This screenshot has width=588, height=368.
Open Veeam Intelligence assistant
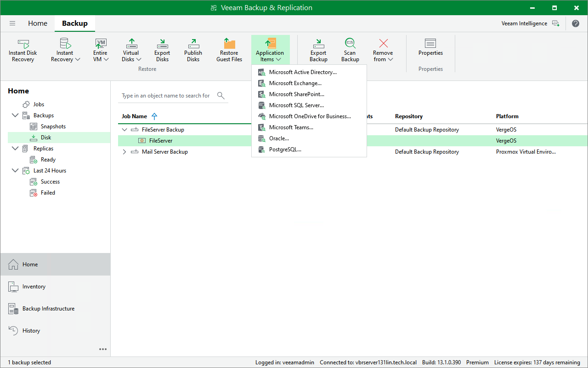click(x=531, y=23)
